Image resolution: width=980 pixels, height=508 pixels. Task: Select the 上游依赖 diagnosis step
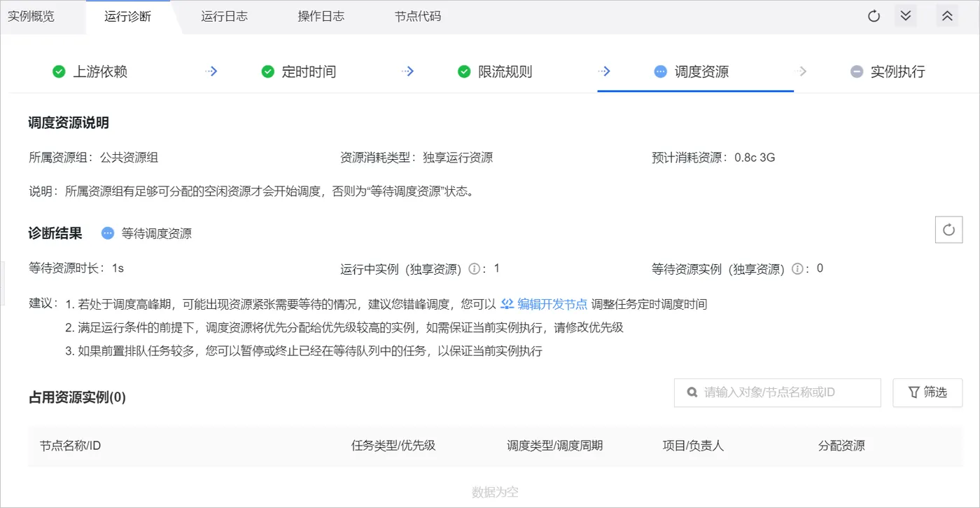90,71
